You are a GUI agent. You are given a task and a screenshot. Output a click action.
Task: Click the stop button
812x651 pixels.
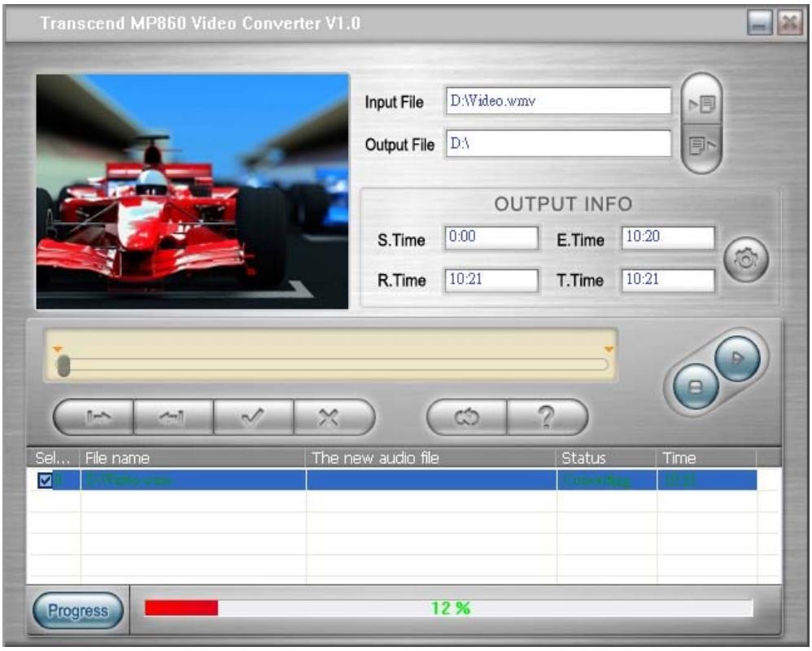click(696, 387)
